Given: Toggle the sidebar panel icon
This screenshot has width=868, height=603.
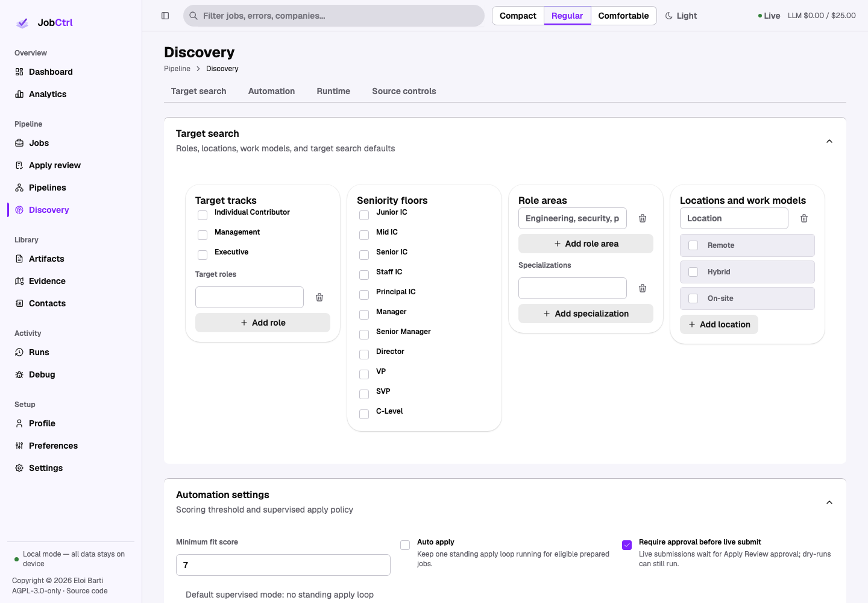Looking at the screenshot, I should tap(165, 16).
